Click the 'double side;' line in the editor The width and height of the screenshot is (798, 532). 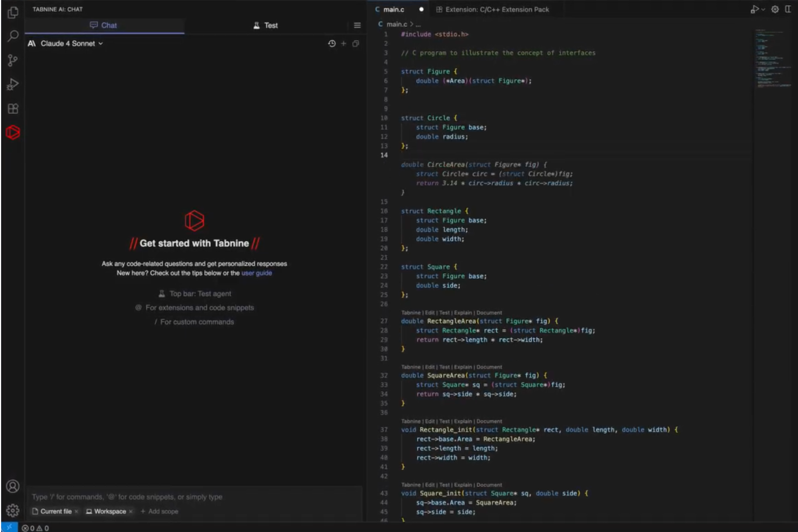438,286
